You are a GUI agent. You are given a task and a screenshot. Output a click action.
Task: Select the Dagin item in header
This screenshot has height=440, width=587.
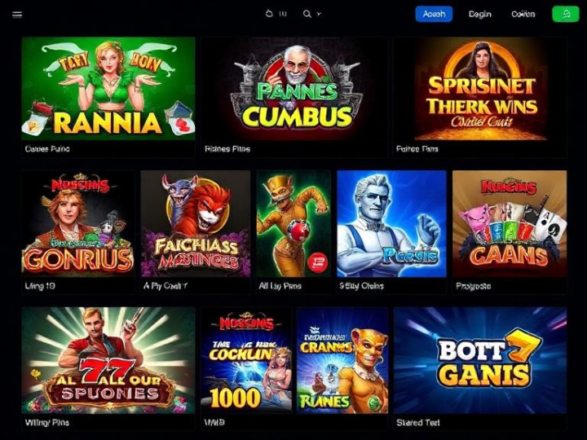[x=480, y=14]
